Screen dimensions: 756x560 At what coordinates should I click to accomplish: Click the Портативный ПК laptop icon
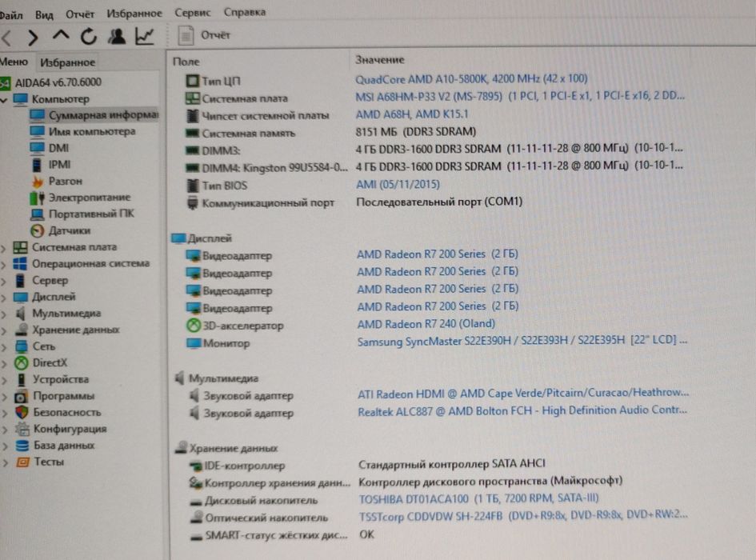(37, 214)
